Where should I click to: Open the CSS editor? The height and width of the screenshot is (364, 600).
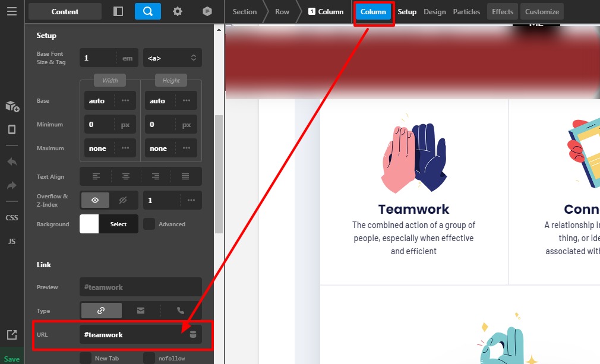click(x=12, y=217)
